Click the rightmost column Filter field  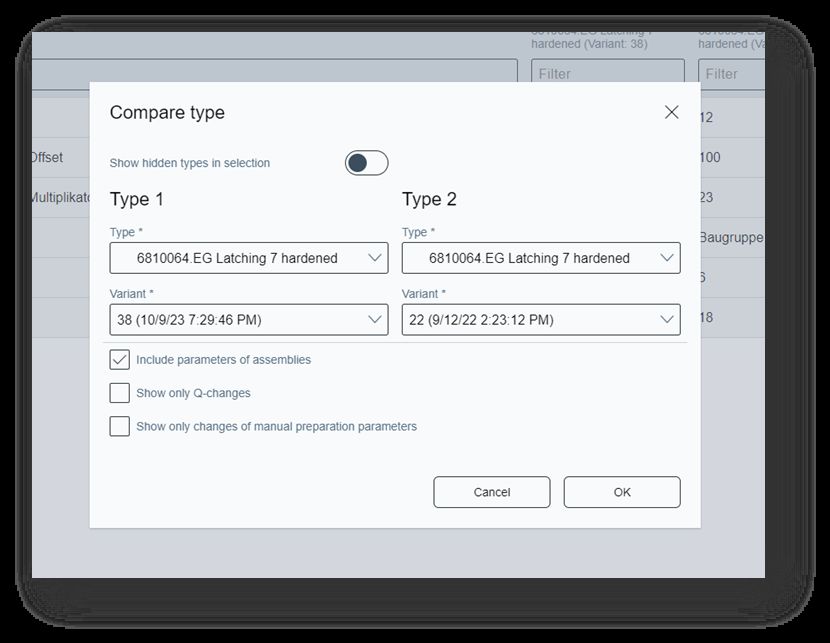coord(732,73)
